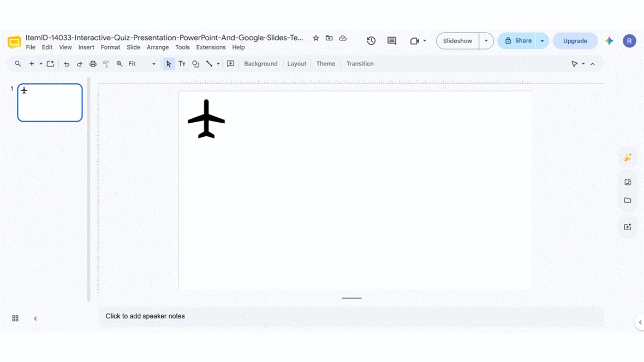Open the Google Slides home icon
The width and height of the screenshot is (644, 362).
14,42
